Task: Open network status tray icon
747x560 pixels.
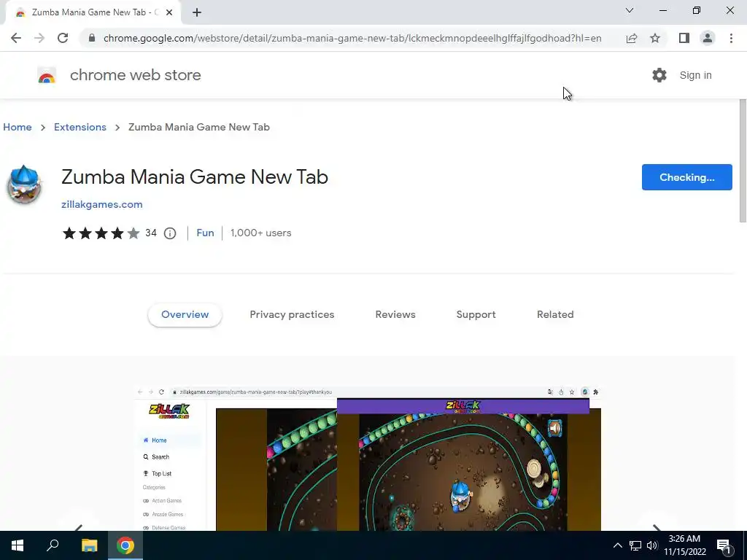Action: (x=635, y=545)
